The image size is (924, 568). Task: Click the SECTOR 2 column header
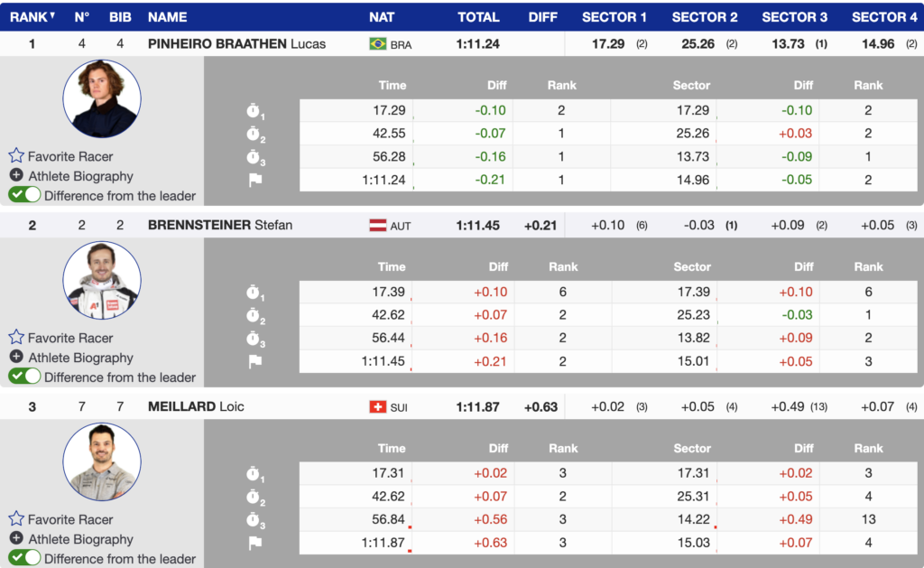[x=705, y=15]
